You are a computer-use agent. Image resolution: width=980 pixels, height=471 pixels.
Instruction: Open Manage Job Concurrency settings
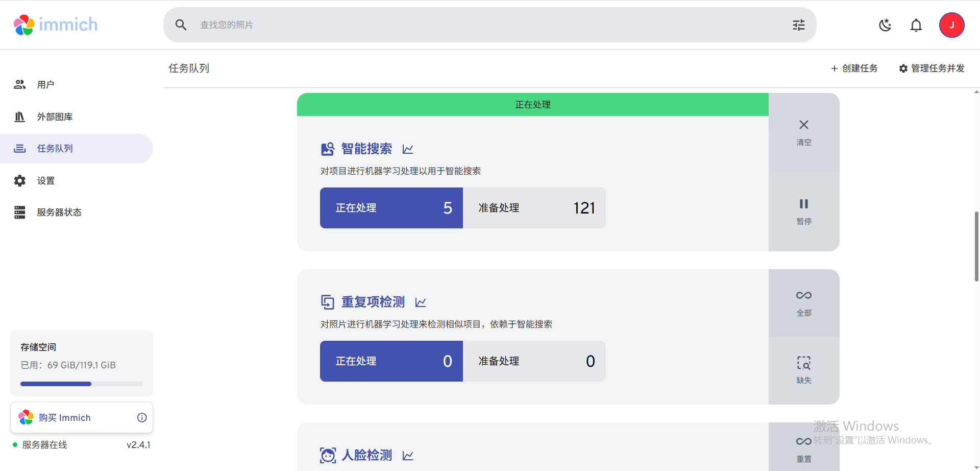(x=932, y=68)
